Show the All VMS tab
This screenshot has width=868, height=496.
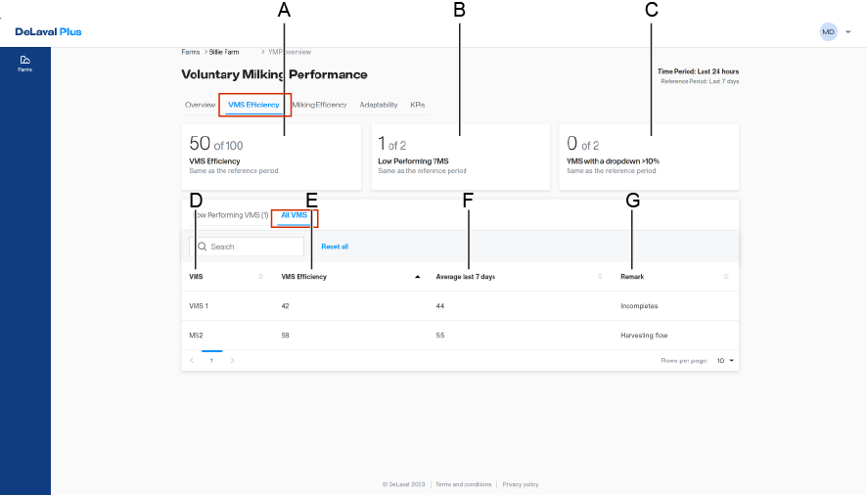click(x=294, y=214)
